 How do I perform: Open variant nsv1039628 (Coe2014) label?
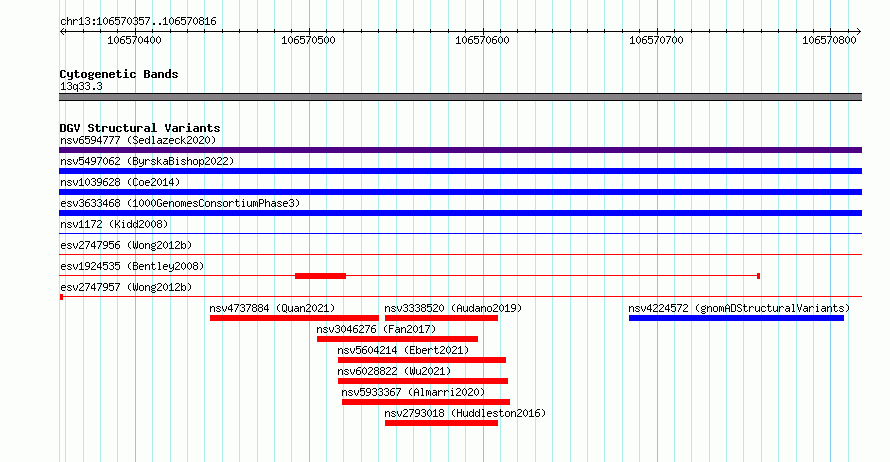[x=120, y=182]
